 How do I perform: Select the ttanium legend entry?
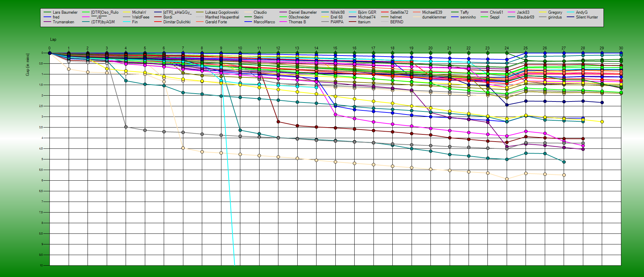coord(364,22)
